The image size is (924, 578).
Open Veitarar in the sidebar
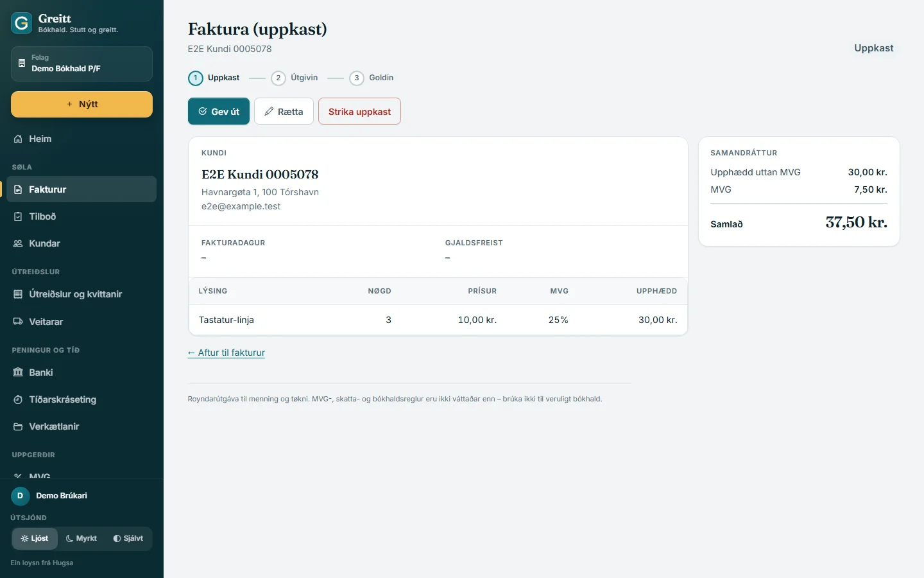(81, 322)
